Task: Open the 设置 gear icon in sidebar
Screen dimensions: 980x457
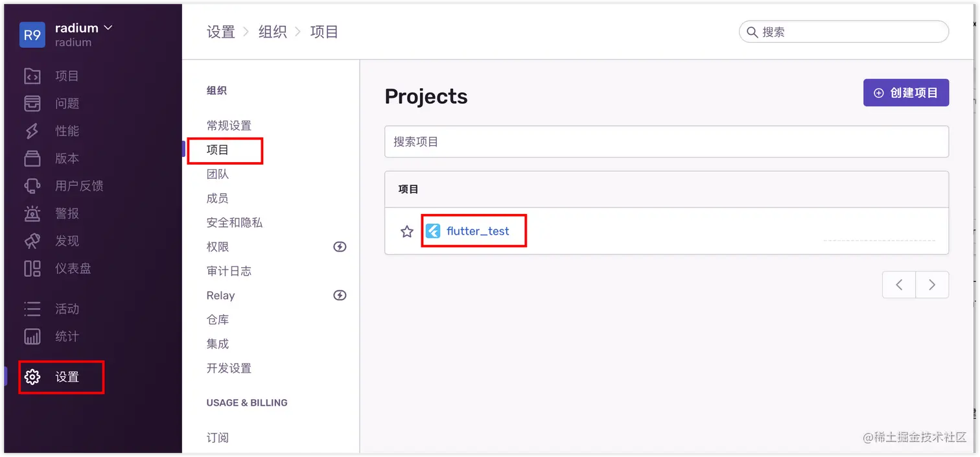Action: click(32, 377)
